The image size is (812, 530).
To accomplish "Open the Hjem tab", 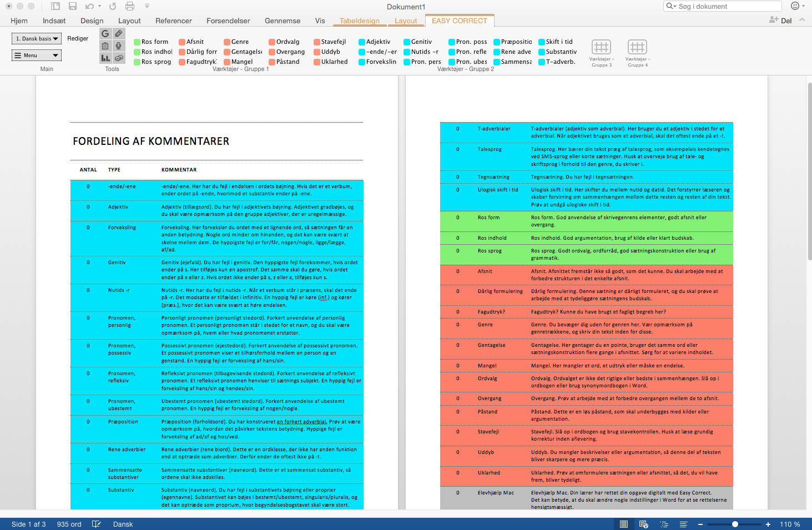I will 19,21.
